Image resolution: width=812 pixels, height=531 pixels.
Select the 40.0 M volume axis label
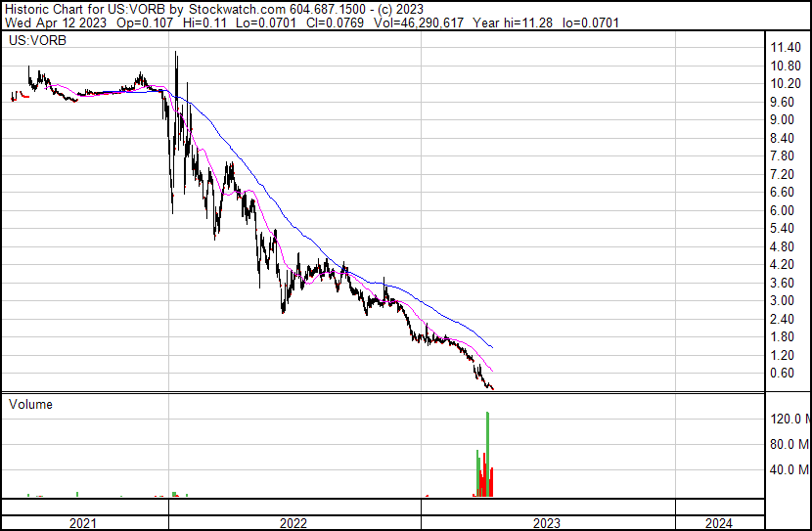[789, 469]
